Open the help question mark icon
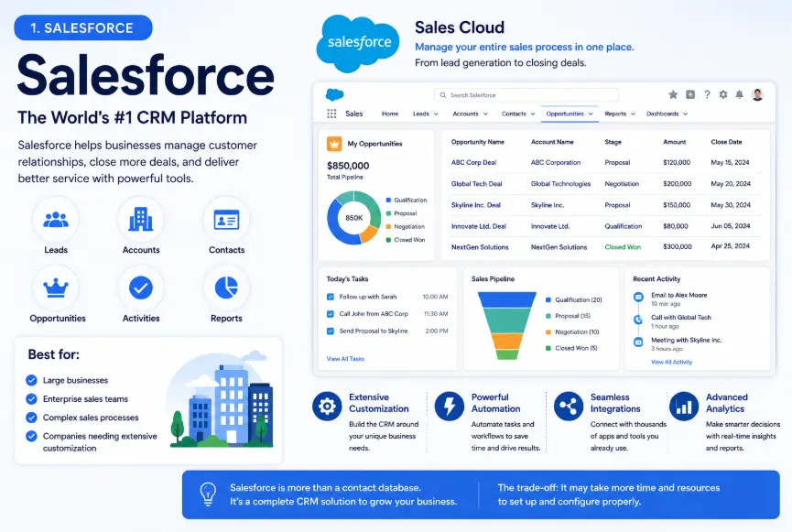This screenshot has width=792, height=532. [x=707, y=94]
